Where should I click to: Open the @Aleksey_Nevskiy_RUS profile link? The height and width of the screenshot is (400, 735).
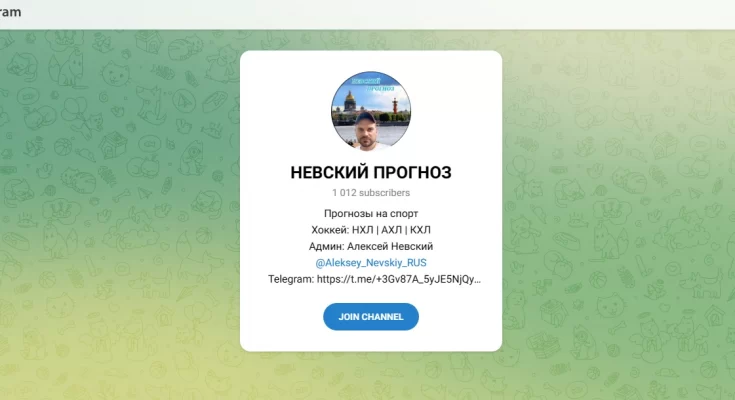click(x=371, y=263)
